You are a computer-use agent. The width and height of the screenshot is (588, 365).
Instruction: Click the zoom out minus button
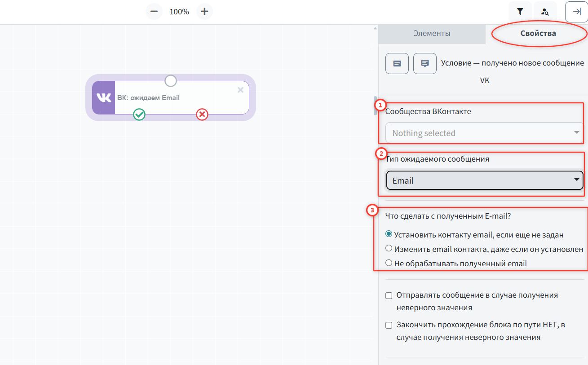coord(154,12)
